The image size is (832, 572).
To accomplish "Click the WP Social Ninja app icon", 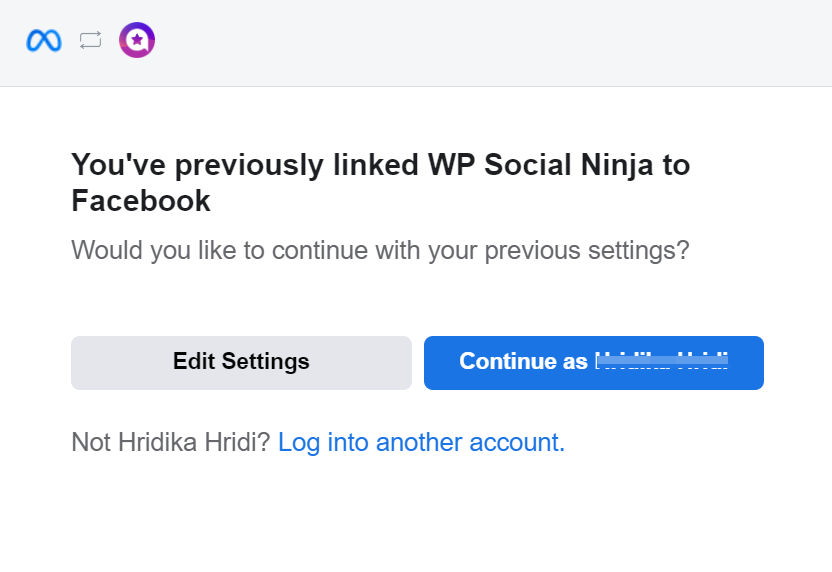I will pyautogui.click(x=137, y=41).
